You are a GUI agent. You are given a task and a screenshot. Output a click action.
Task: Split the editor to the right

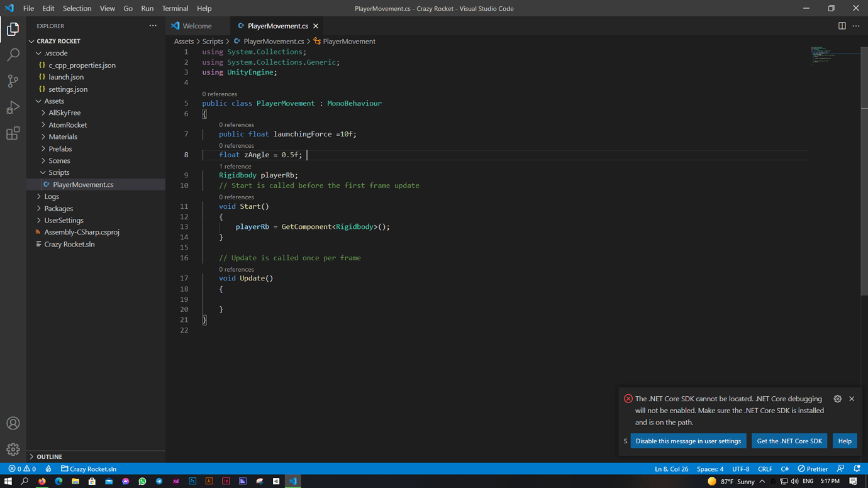click(842, 26)
